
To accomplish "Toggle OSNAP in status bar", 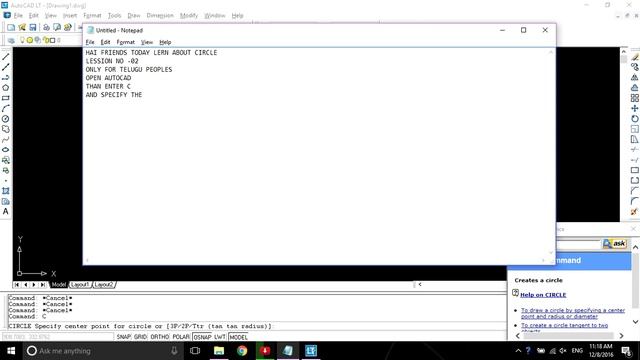I will click(x=202, y=337).
